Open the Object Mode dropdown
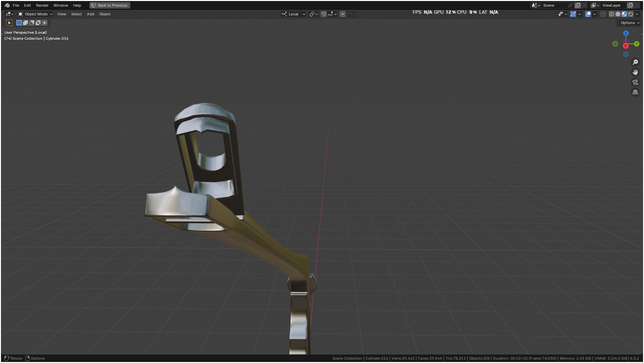 click(x=35, y=14)
